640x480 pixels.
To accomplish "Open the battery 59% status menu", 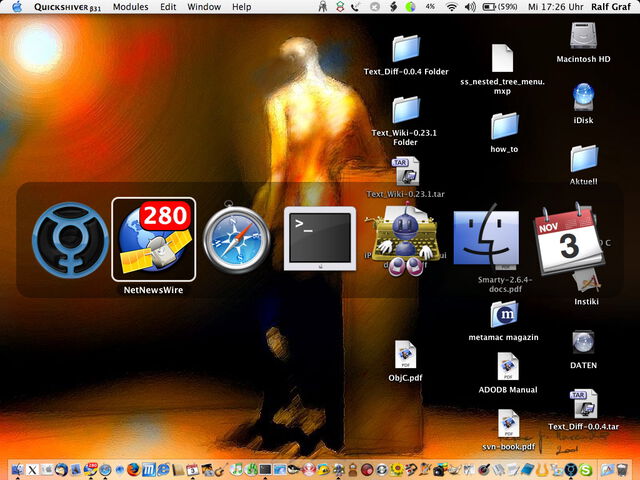I will 500,7.
